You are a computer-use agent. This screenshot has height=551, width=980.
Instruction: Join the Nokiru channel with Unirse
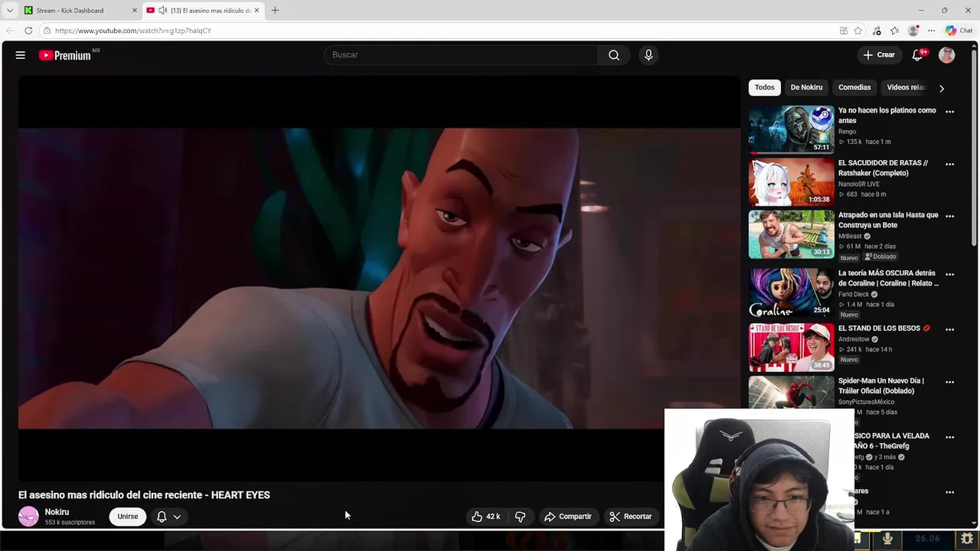click(128, 517)
